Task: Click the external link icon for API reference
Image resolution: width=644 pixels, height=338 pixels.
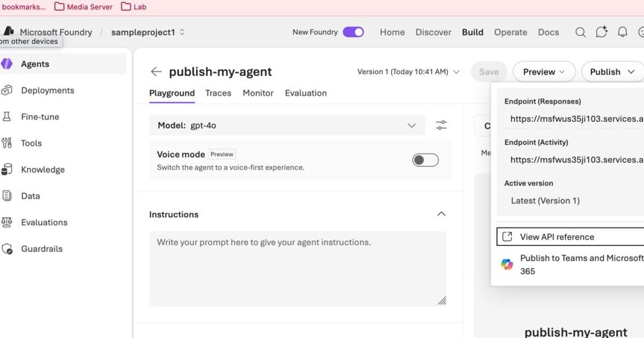Action: pos(507,237)
